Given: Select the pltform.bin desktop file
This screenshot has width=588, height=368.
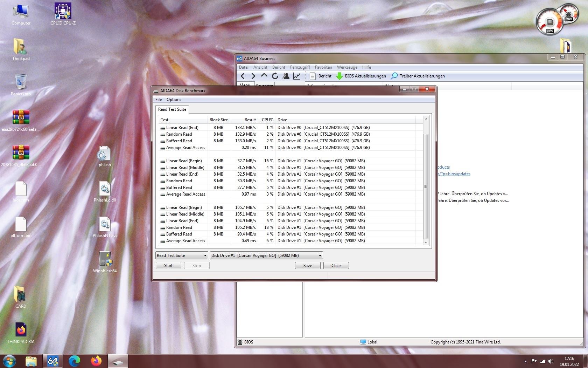Looking at the screenshot, I should [21, 227].
